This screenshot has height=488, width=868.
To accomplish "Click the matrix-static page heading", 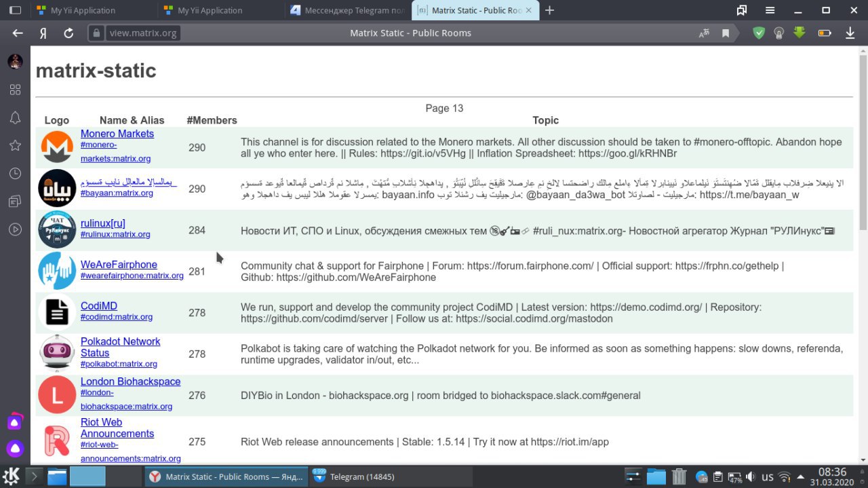I will pos(96,71).
